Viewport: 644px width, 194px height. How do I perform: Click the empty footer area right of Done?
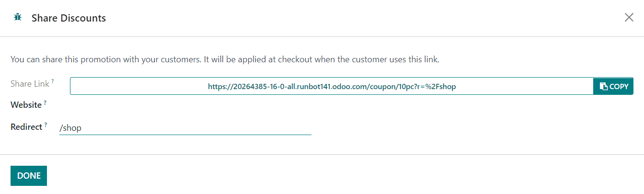tap(335, 175)
